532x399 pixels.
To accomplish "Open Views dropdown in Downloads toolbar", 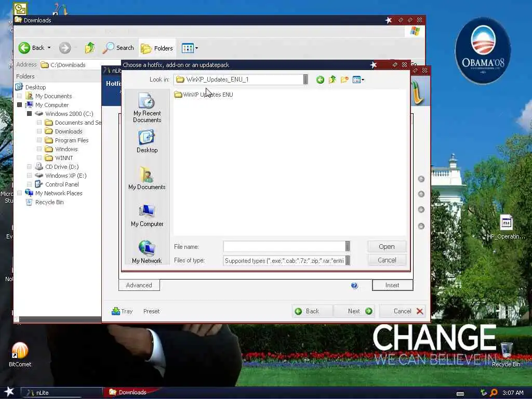I will click(190, 48).
